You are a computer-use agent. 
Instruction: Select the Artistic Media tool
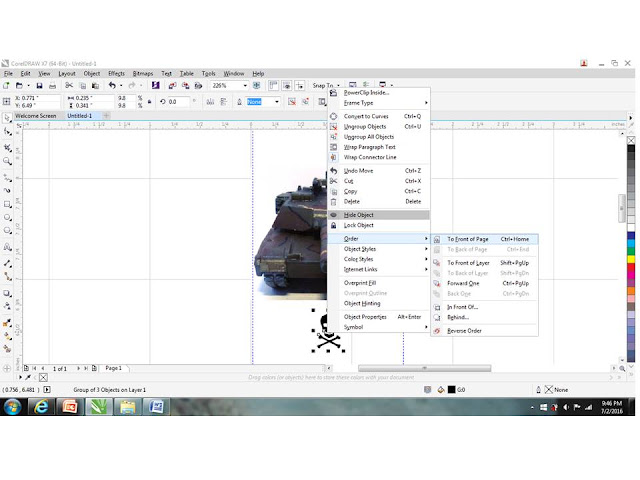7,191
